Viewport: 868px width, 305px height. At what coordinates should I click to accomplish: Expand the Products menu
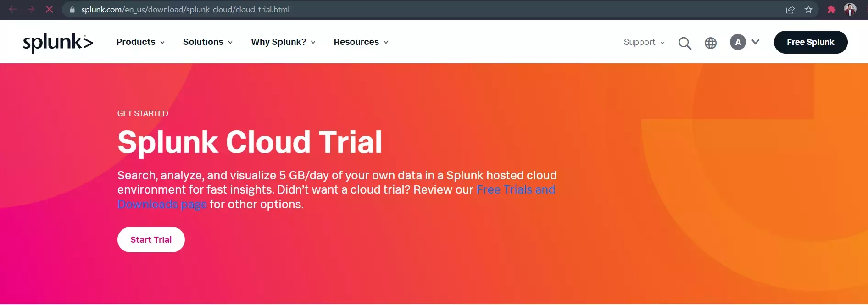[140, 42]
